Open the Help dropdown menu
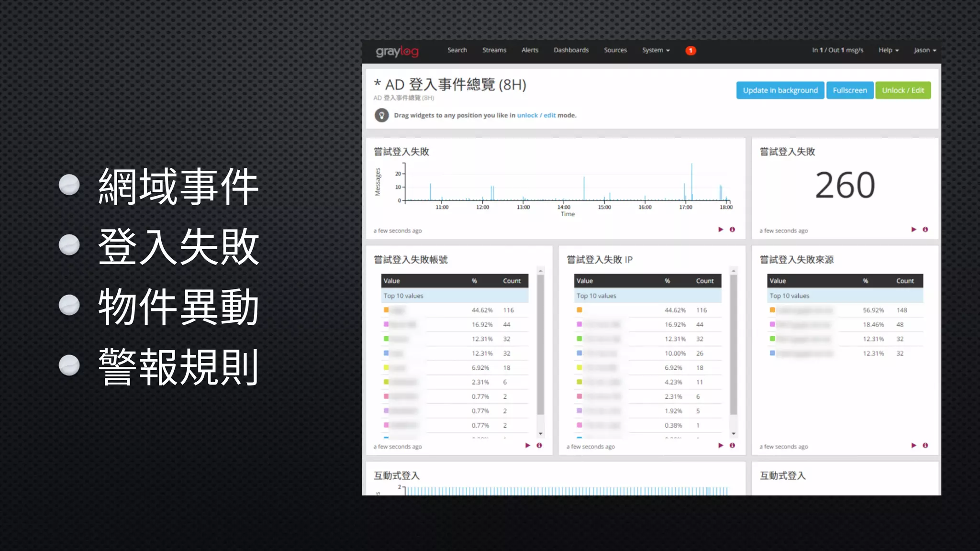The image size is (980, 551). pyautogui.click(x=888, y=50)
